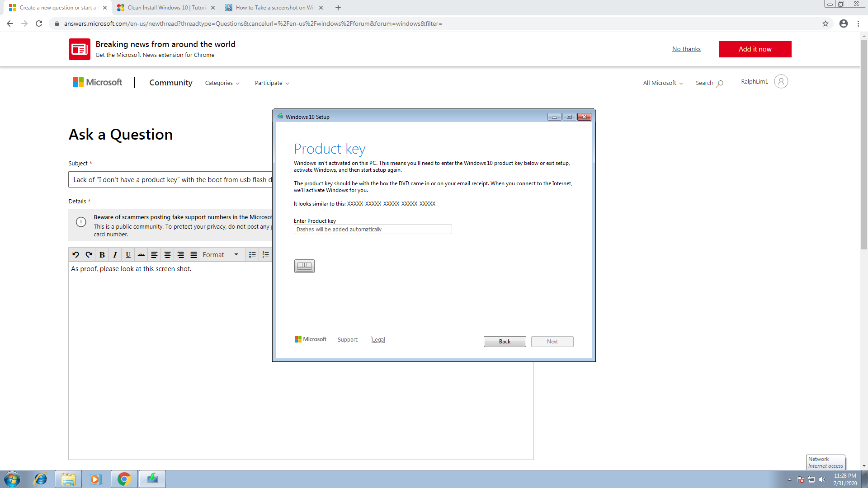Expand the Participate dropdown
Screen dimensions: 868x488
tap(272, 83)
